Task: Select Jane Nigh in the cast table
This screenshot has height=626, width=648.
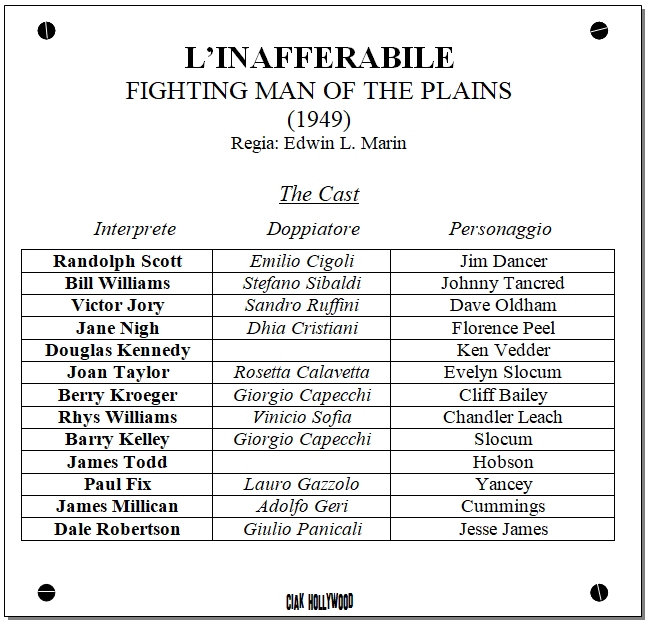Action: pos(118,328)
